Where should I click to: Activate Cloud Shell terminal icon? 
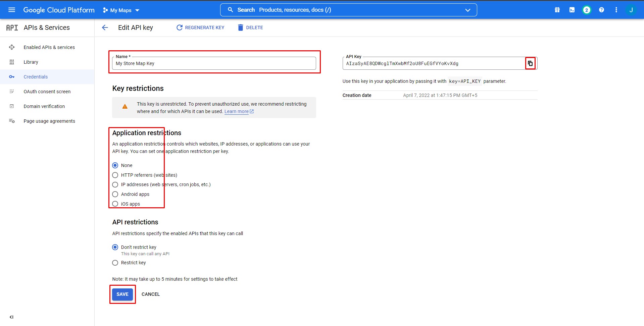click(572, 10)
